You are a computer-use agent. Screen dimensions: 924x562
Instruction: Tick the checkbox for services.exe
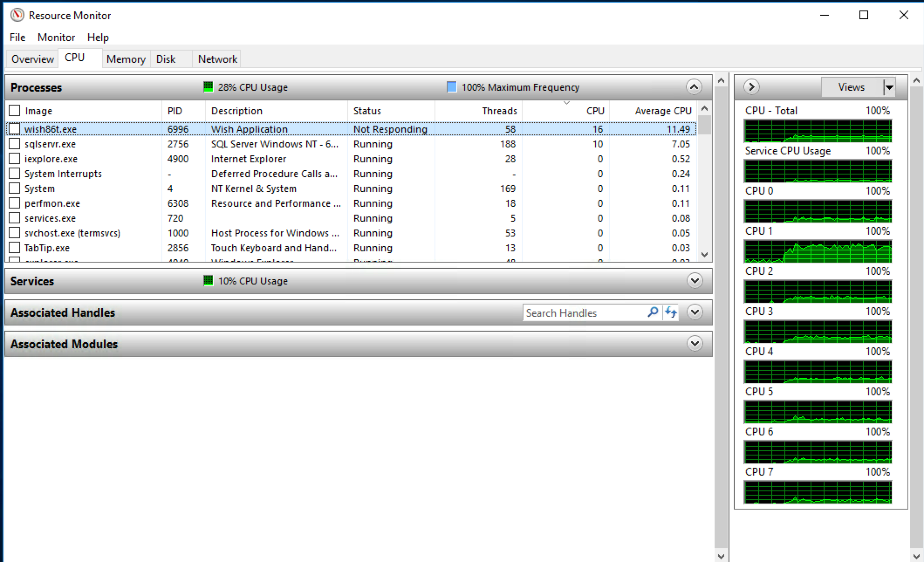[x=14, y=218]
